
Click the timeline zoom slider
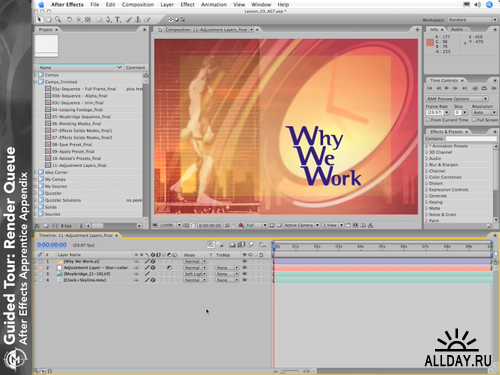pyautogui.click(x=290, y=371)
